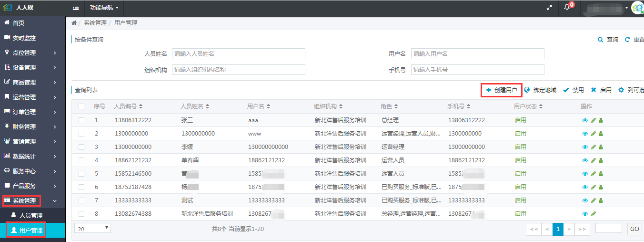Click the 系统管理 breadcrumb link
The width and height of the screenshot is (644, 242).
coord(95,22)
